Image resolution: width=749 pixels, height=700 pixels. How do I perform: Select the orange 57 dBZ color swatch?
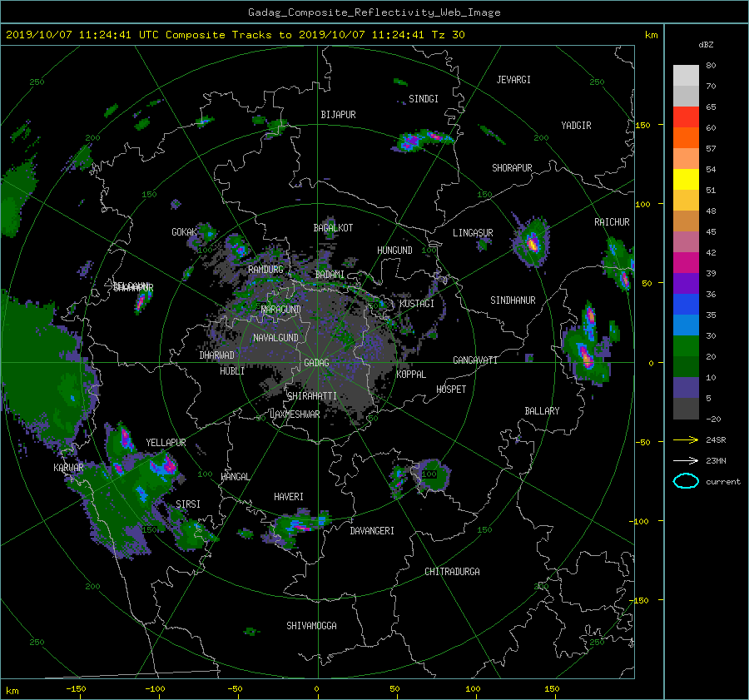(686, 138)
